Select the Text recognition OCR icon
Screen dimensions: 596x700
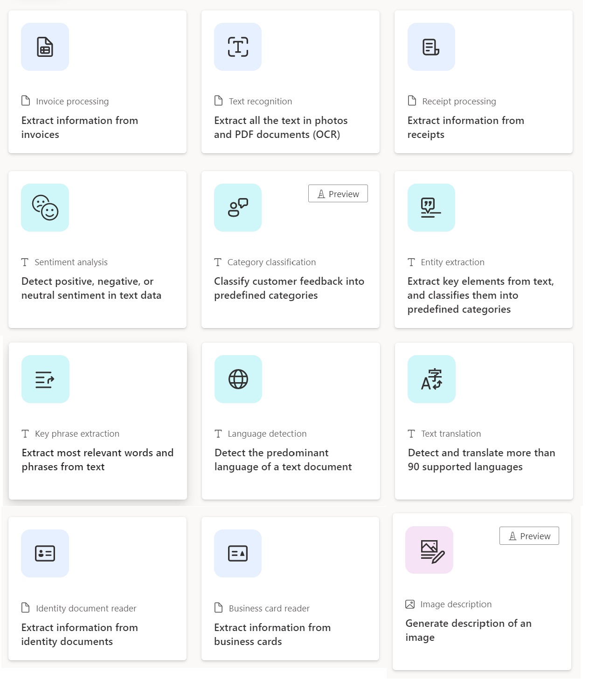click(x=238, y=47)
